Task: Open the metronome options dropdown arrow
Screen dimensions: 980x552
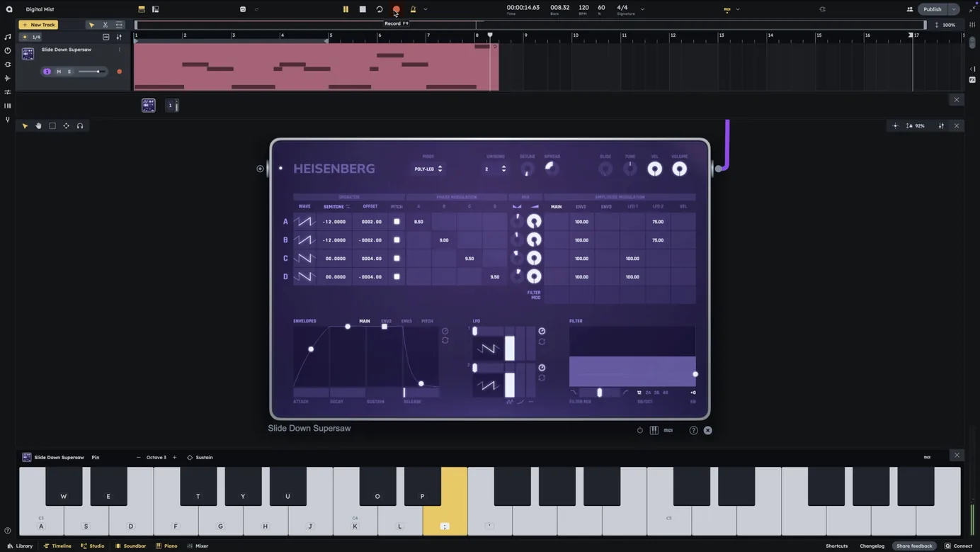Action: click(x=426, y=9)
